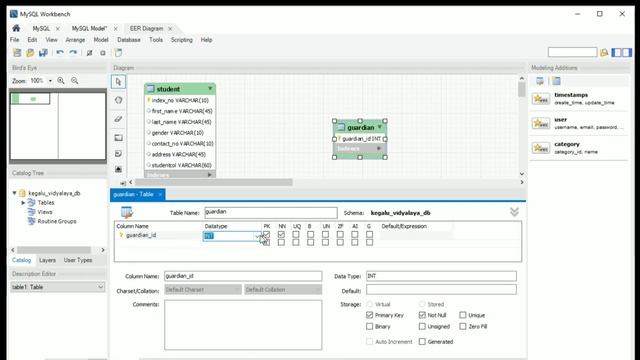Enable the Unsigned checkbox
Screen dimensions: 640x360
tap(422, 327)
